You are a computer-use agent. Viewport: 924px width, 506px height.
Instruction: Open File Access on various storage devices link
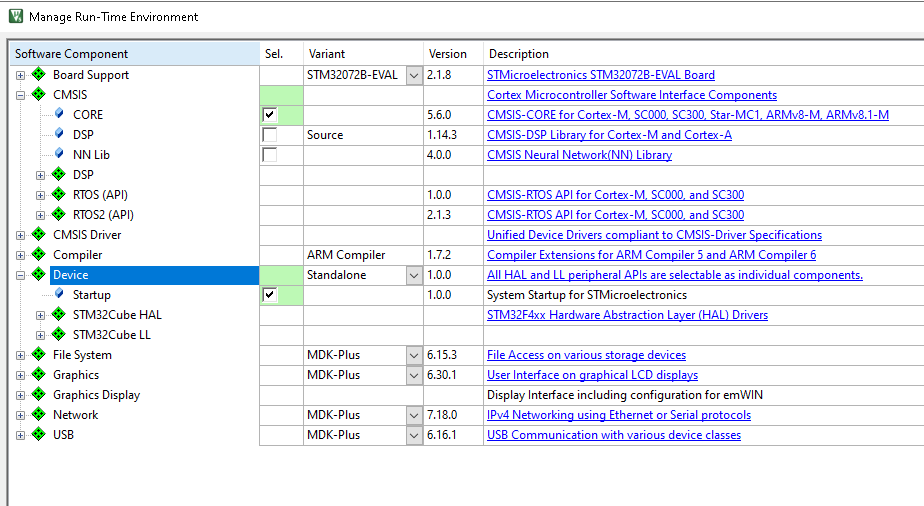pos(586,355)
